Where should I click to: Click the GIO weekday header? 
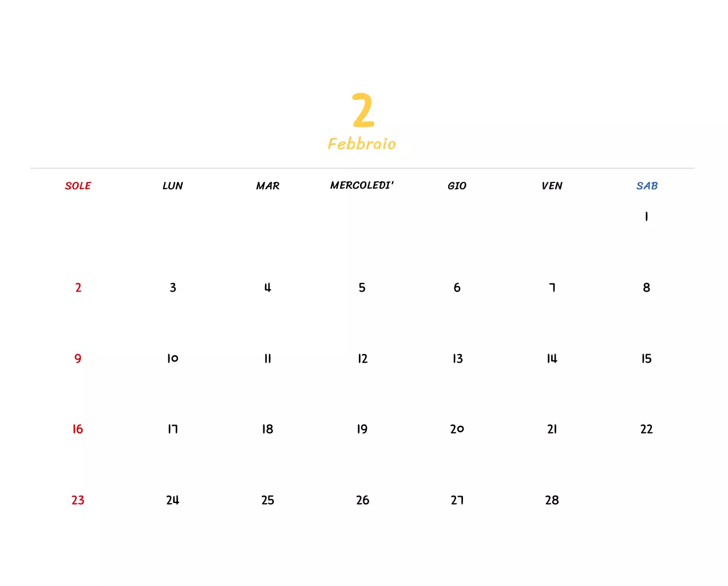[457, 185]
